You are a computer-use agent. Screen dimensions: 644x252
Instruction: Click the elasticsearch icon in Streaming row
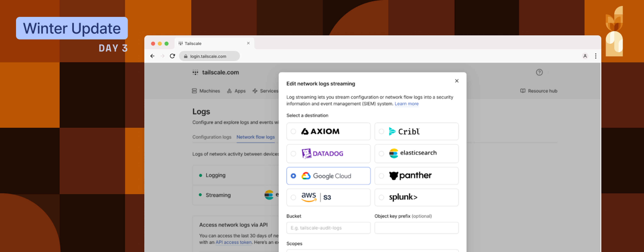pos(269,195)
